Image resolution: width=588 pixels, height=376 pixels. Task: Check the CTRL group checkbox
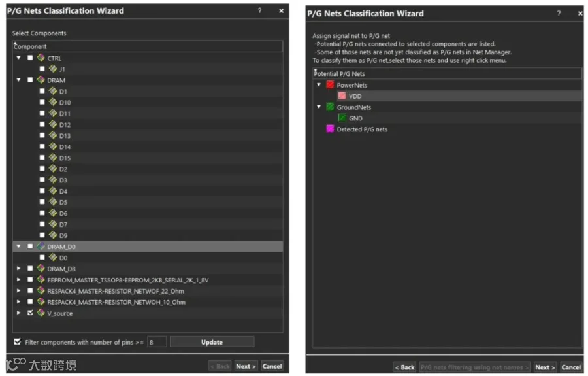coord(30,58)
